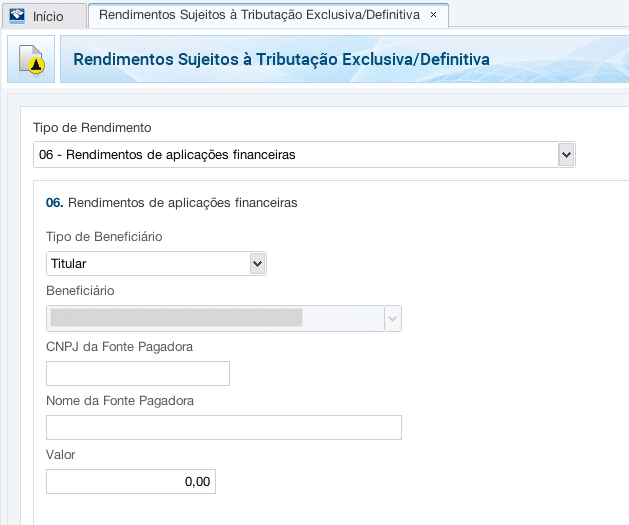The image size is (629, 525).
Task: Click the document warning icon in header
Action: pos(31,60)
